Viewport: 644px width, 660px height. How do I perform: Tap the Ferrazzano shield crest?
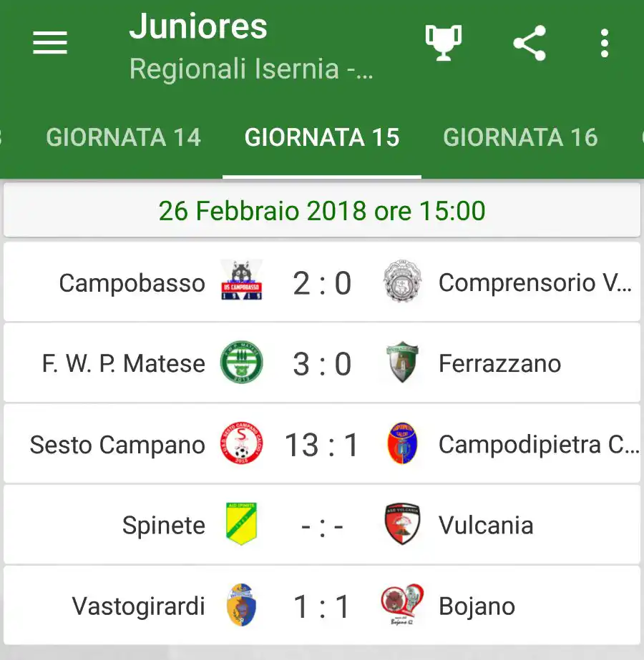[402, 362]
